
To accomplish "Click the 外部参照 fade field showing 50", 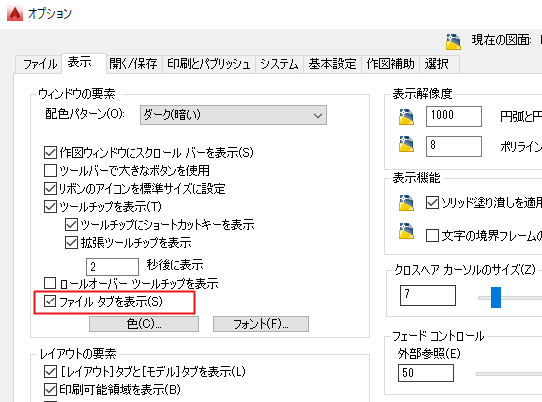I will click(x=426, y=373).
